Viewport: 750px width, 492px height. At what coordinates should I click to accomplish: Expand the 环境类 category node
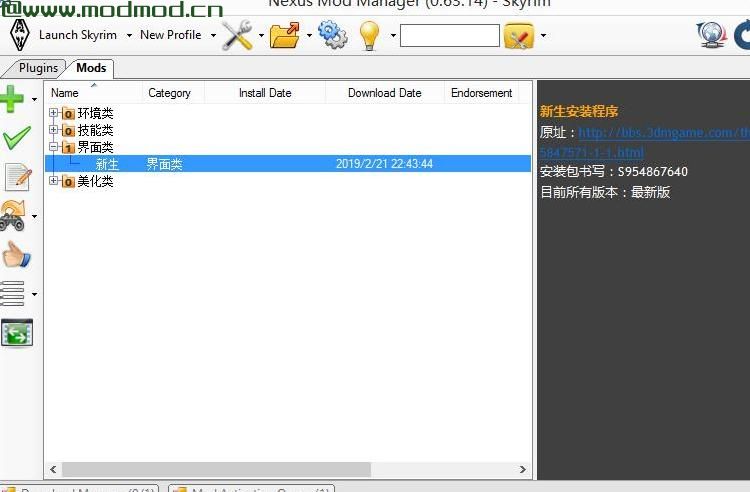[x=54, y=113]
